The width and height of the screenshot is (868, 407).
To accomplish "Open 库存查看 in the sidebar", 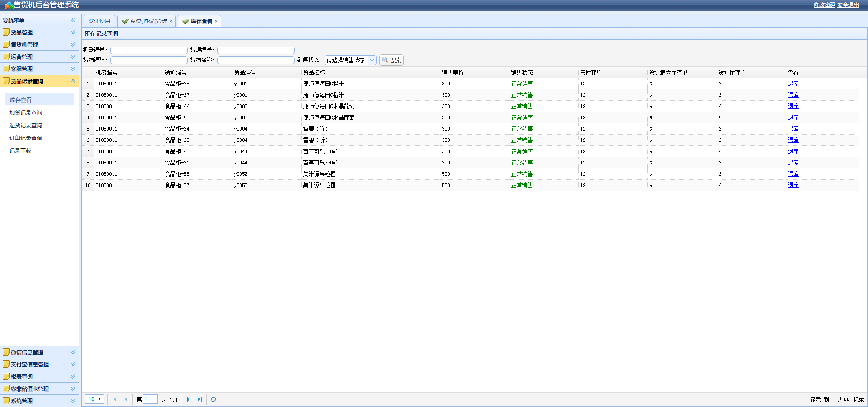I will 39,99.
